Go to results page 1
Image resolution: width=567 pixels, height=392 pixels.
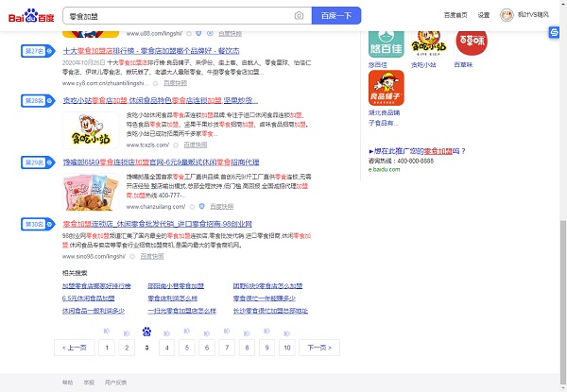(x=107, y=348)
